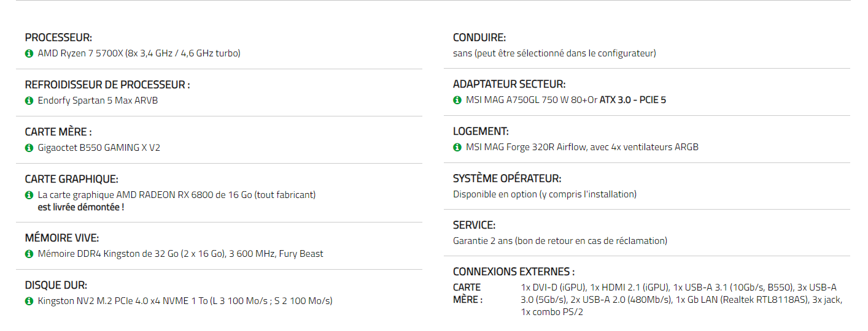Open info icon next to Endorfy Spartan 5 Max

(x=29, y=101)
